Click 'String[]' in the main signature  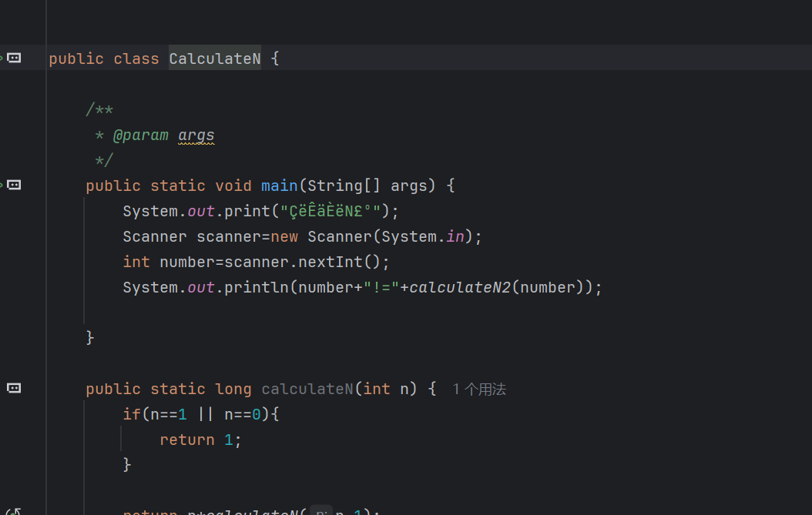(344, 186)
